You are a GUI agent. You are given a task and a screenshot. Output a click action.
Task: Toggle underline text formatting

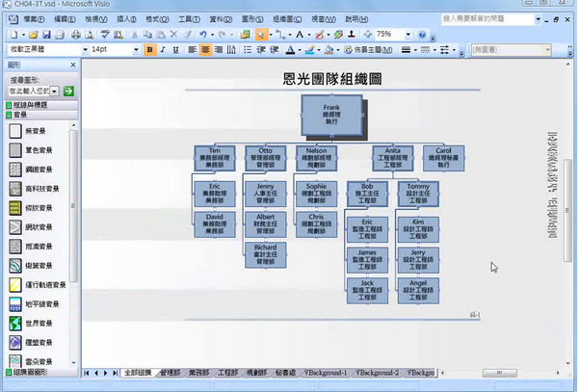[x=176, y=49]
